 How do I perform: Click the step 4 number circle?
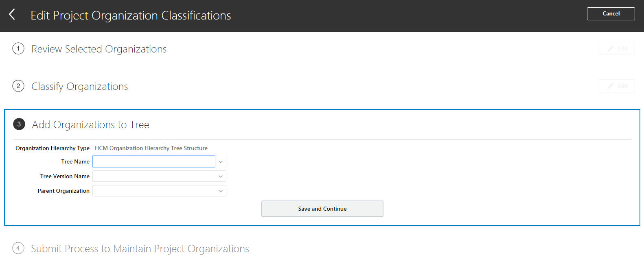click(x=18, y=248)
